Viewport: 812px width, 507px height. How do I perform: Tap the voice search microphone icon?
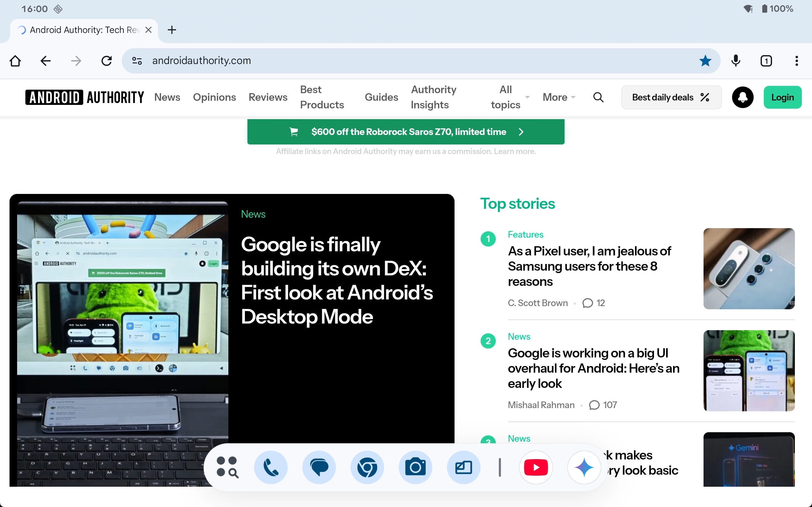[x=736, y=61]
